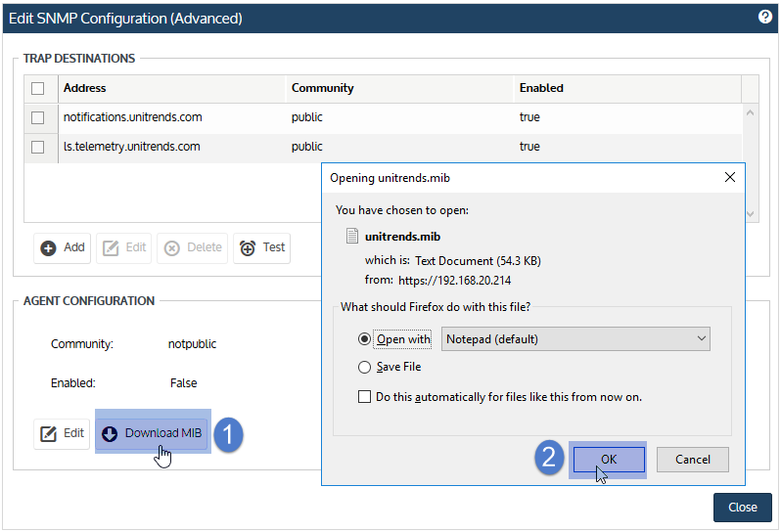Open the help question mark icon
This screenshot has width=781, height=532.
point(764,17)
